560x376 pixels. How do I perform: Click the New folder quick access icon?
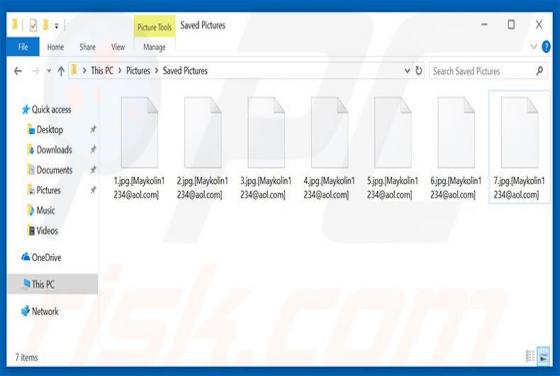coord(46,25)
